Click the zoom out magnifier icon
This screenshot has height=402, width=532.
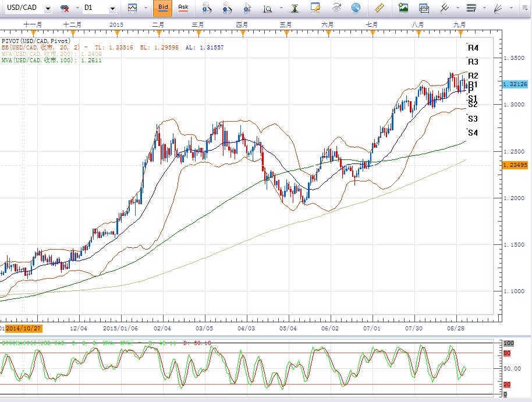point(226,8)
